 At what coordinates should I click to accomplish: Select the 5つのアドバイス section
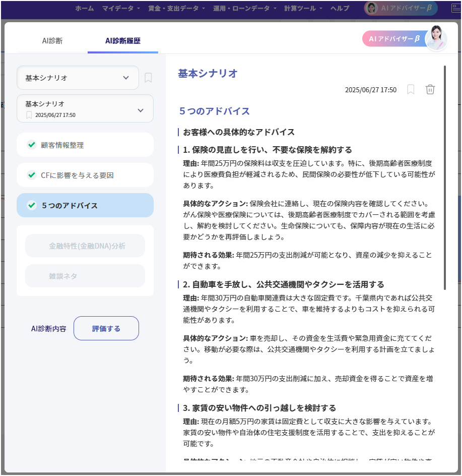tap(85, 205)
